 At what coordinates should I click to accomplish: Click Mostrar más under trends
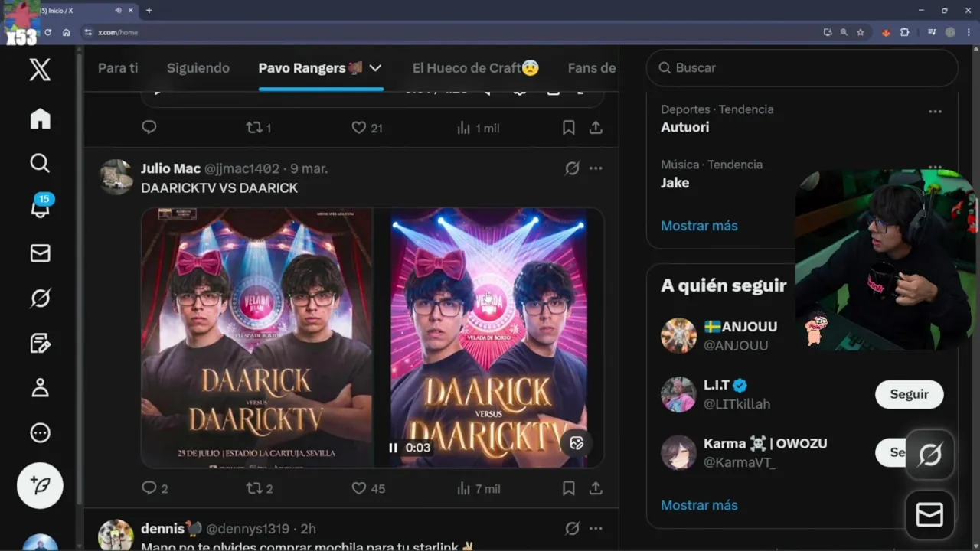pos(699,226)
